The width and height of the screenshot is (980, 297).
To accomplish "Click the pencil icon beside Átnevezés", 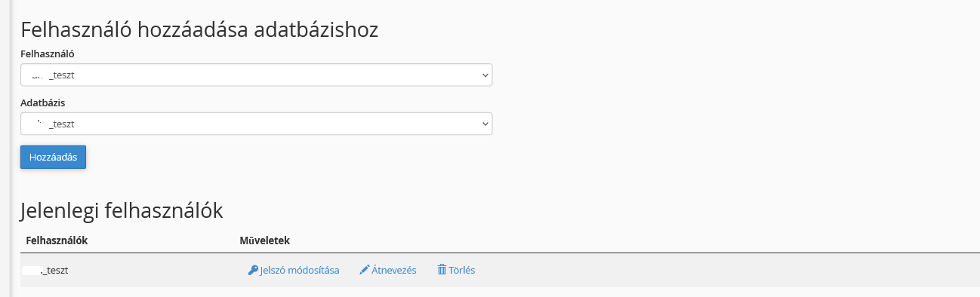I will click(x=365, y=270).
